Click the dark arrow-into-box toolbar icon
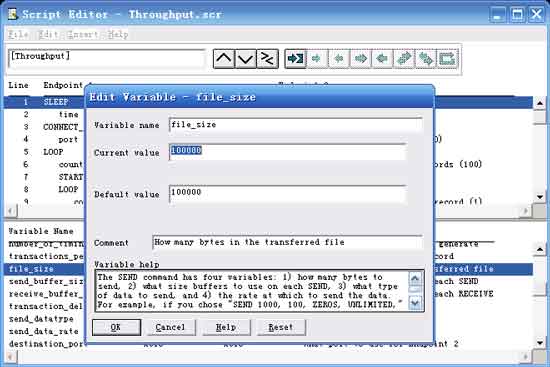The image size is (550, 367). [x=295, y=58]
